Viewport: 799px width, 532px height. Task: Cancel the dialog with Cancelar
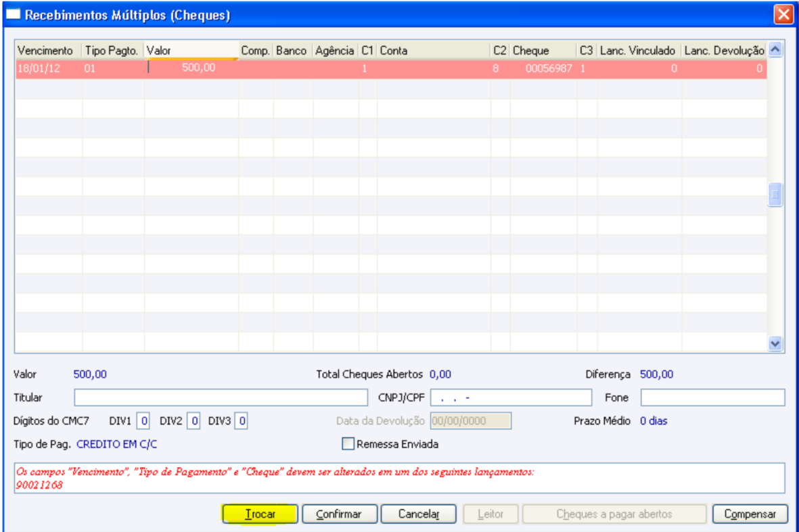click(x=418, y=514)
